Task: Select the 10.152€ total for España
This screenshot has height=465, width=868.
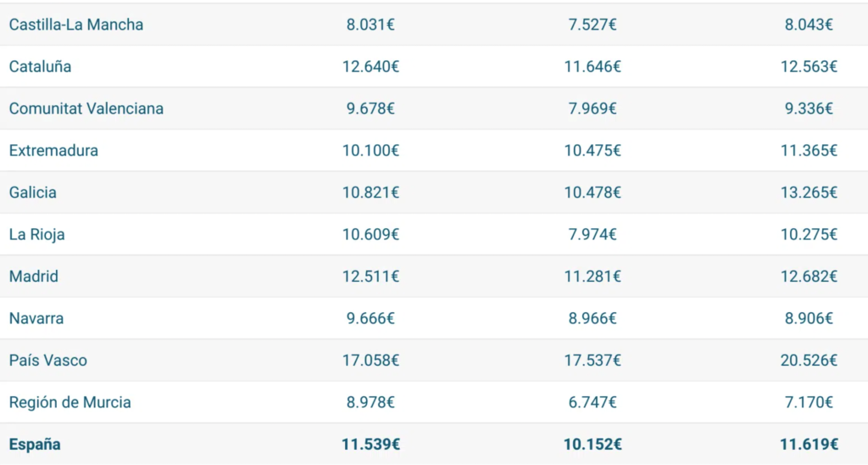Action: coord(593,444)
